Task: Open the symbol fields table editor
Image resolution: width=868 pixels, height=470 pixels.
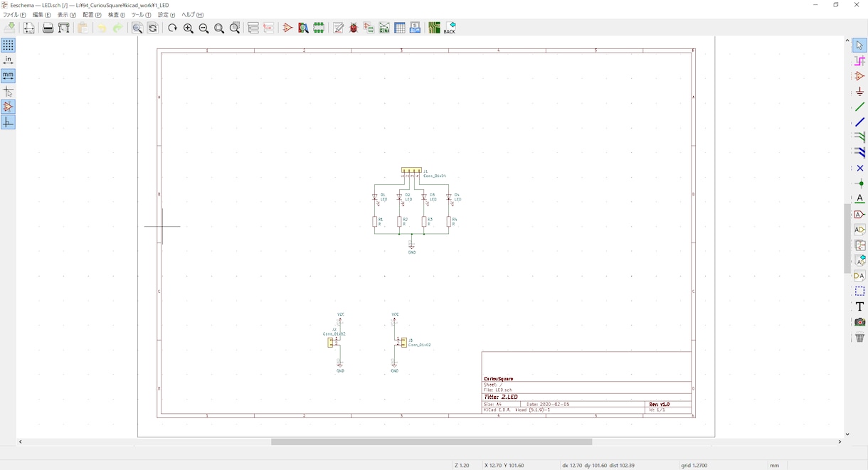Action: coord(400,28)
